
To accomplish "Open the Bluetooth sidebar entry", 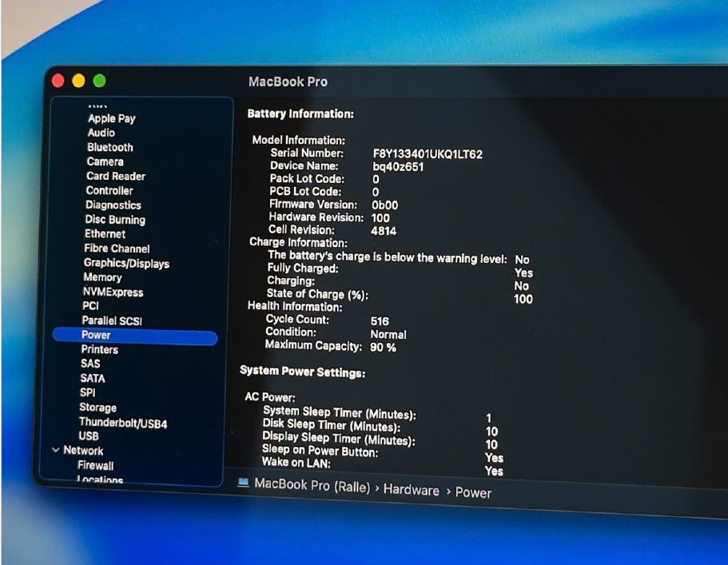I will 110,147.
